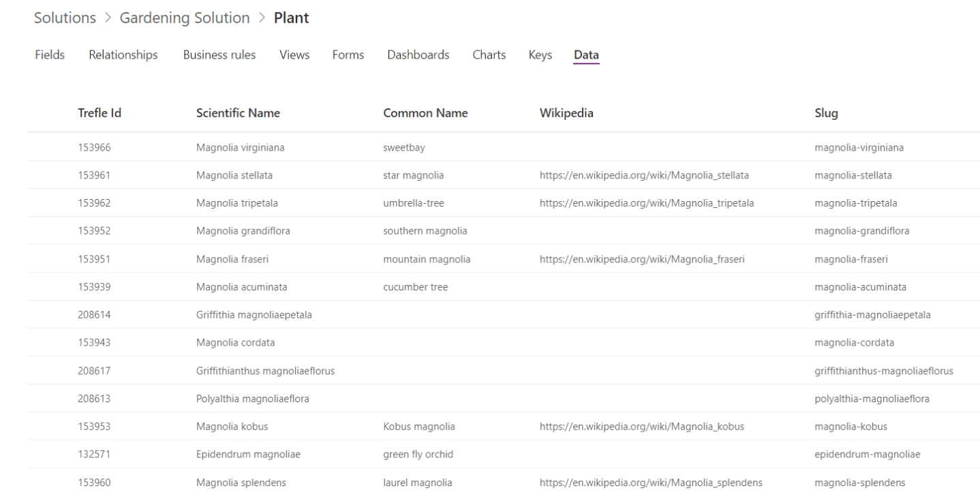Viewport: 980px width, 499px height.
Task: Click the Wikipedia column header
Action: point(566,113)
